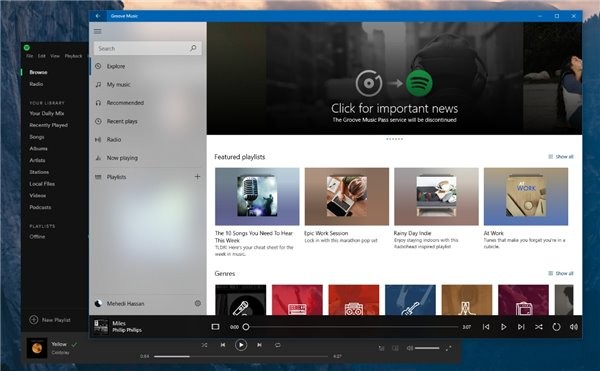Image resolution: width=600 pixels, height=371 pixels.
Task: Open the microphone genre tile
Action: click(241, 300)
